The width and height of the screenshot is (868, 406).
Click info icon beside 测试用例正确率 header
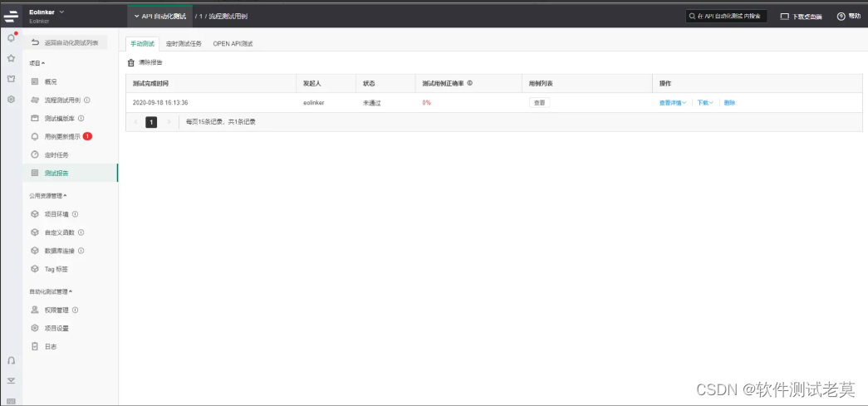coord(469,83)
